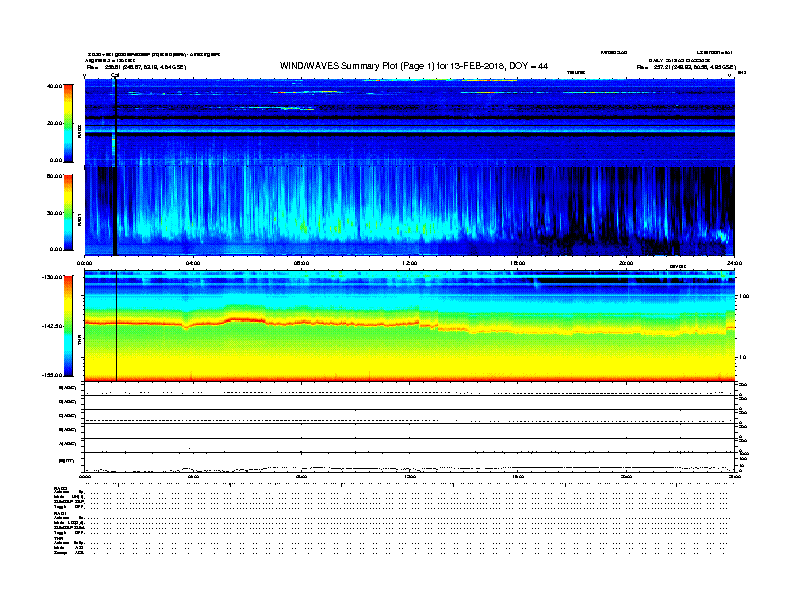
Task: Click the RAD2 spectrogram panel
Action: click(x=410, y=122)
